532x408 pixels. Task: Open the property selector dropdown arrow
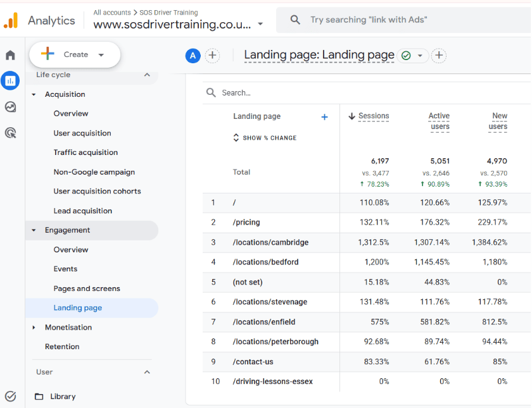pyautogui.click(x=260, y=24)
